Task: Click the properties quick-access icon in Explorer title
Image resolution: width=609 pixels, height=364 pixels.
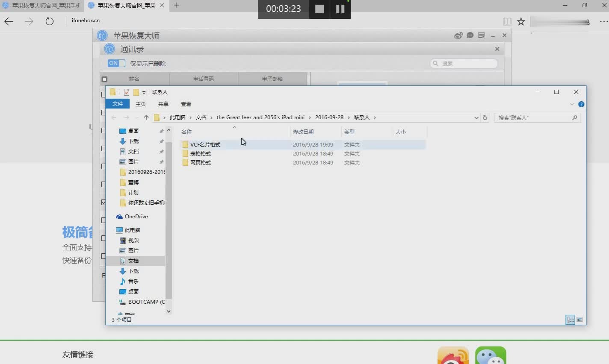Action: click(x=127, y=92)
